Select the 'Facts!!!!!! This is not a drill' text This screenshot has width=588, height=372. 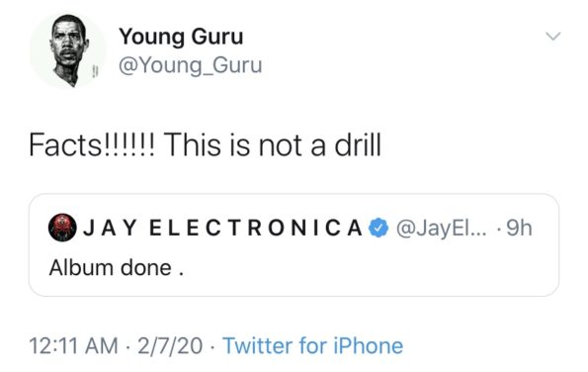click(206, 144)
